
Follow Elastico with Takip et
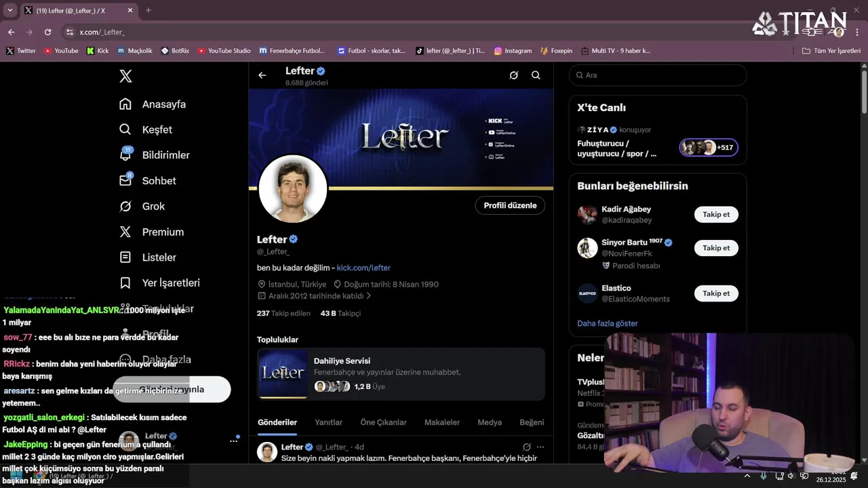tap(716, 293)
